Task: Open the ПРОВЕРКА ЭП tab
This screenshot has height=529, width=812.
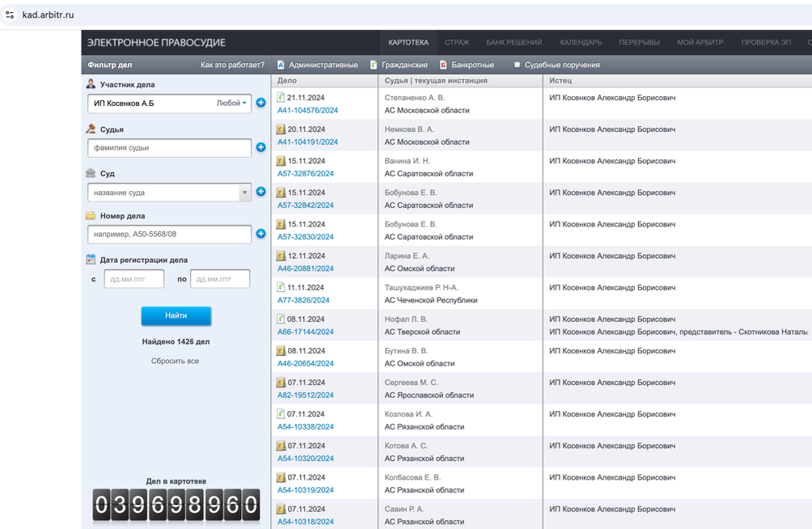Action: tap(766, 43)
